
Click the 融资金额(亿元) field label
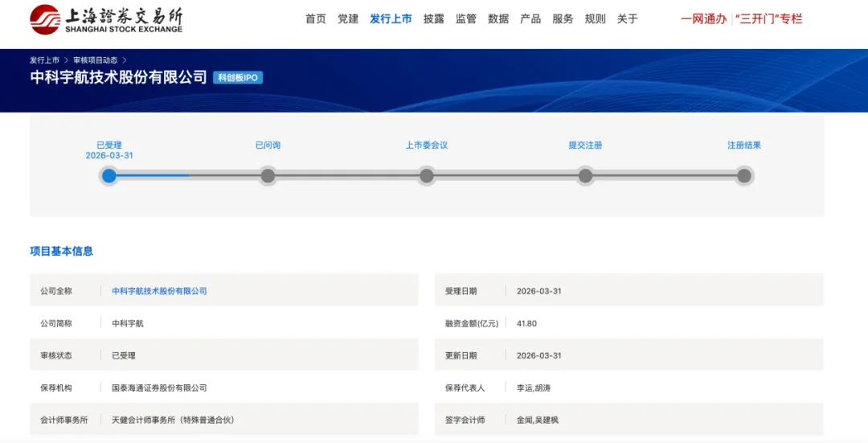pos(472,323)
